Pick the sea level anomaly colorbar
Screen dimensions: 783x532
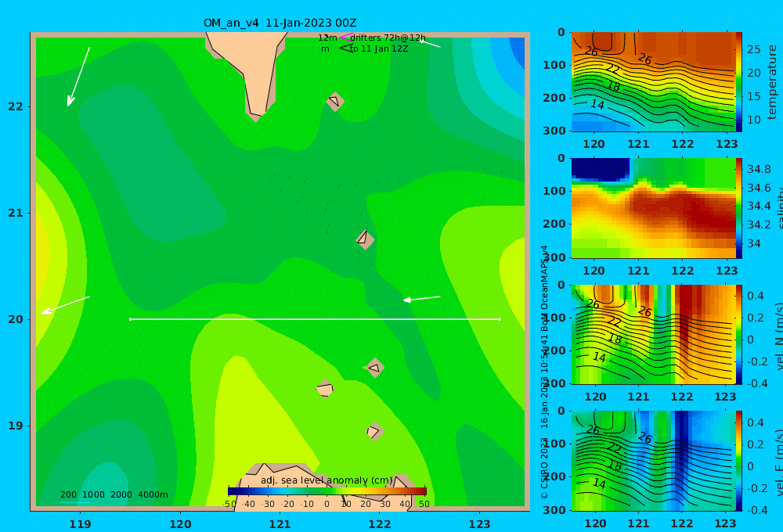327,491
